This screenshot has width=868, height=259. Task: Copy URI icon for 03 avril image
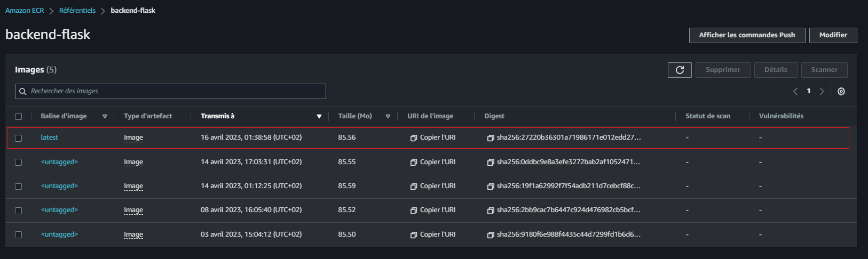(413, 235)
